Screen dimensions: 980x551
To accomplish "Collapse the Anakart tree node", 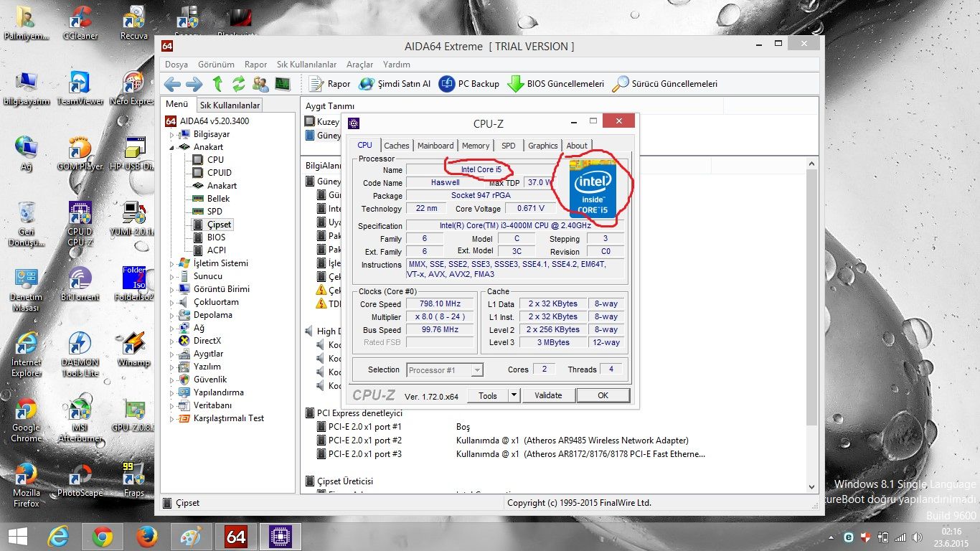I will click(x=172, y=147).
